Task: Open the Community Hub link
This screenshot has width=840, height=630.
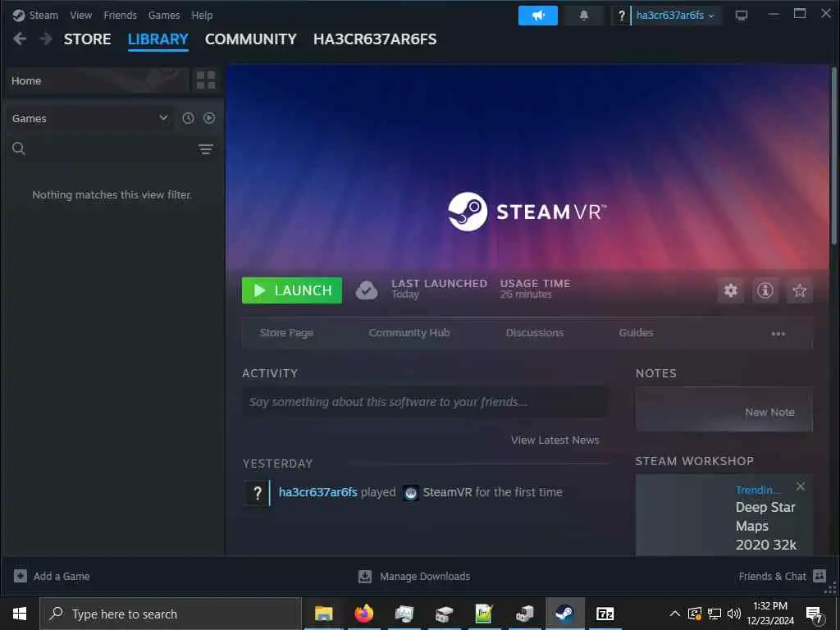Action: click(x=409, y=333)
